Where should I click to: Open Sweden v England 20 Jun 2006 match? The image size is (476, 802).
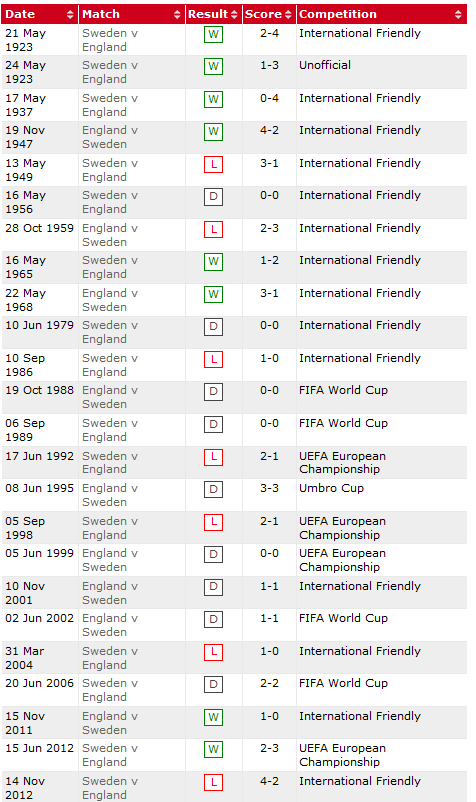click(110, 690)
